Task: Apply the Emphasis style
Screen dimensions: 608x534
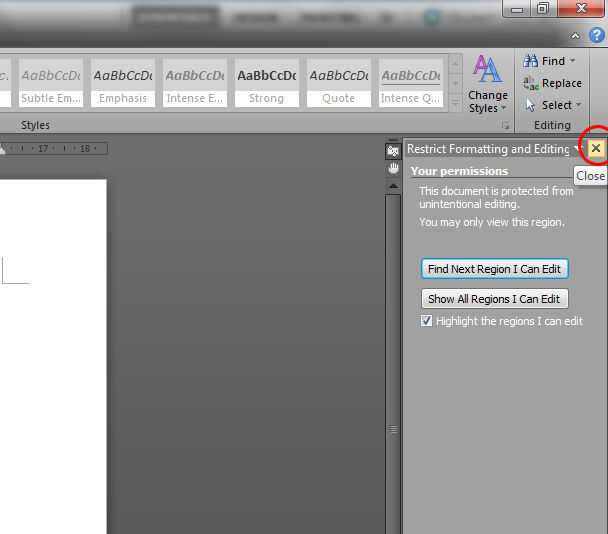Action: tap(123, 83)
